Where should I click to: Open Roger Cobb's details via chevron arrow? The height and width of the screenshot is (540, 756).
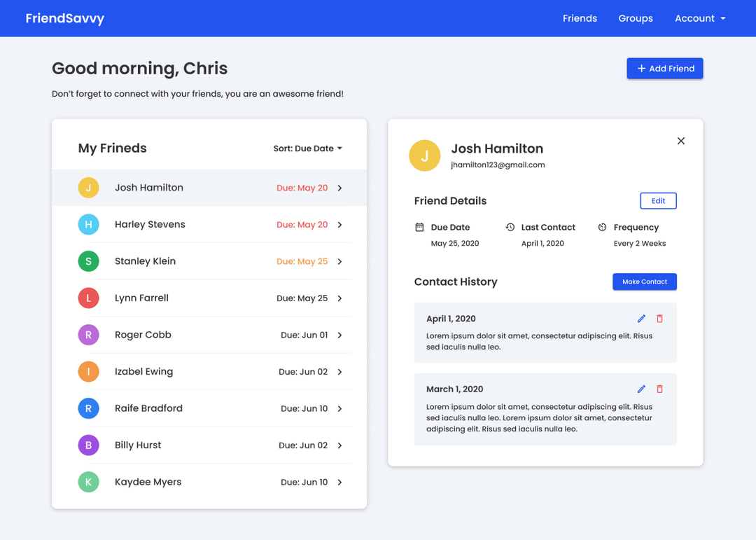coord(340,335)
